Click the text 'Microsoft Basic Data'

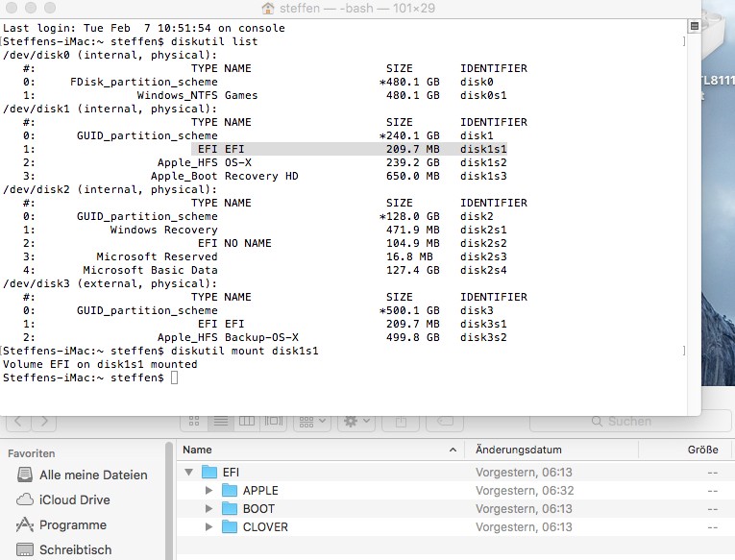(151, 270)
